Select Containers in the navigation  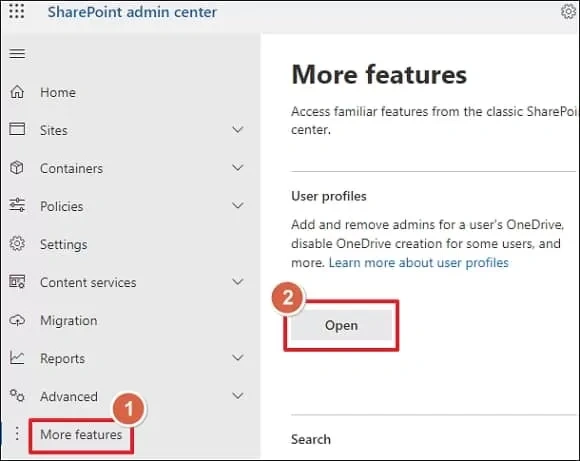click(x=71, y=169)
